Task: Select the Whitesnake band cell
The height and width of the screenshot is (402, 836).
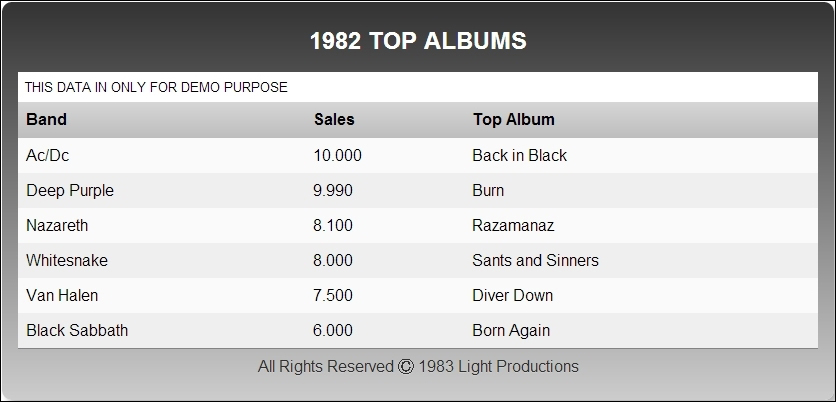Action: pos(67,261)
